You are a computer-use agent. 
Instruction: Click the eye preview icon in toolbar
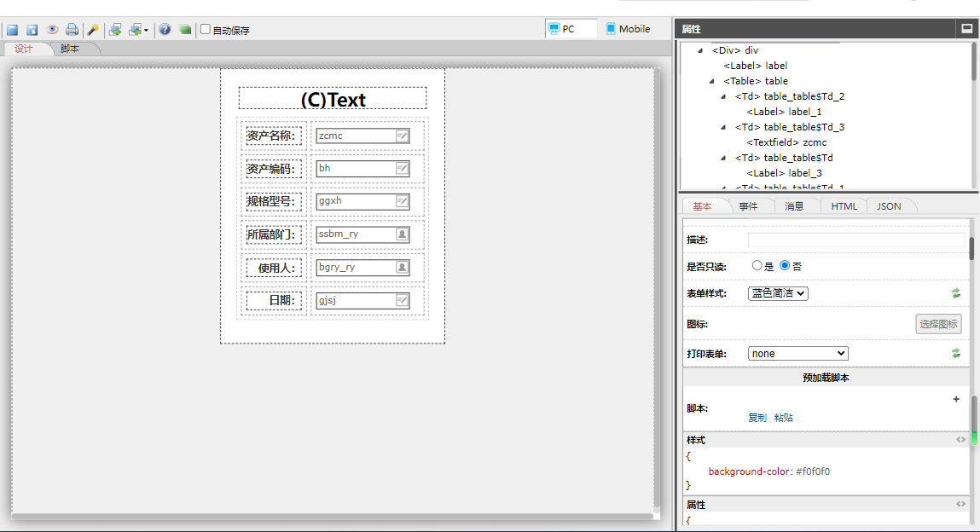[52, 30]
